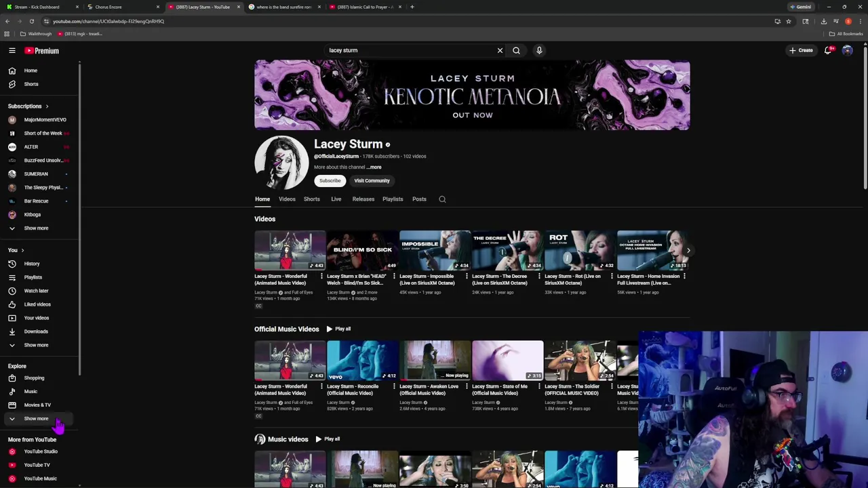
Task: Open the Gemini button in Chrome
Action: pos(801,7)
